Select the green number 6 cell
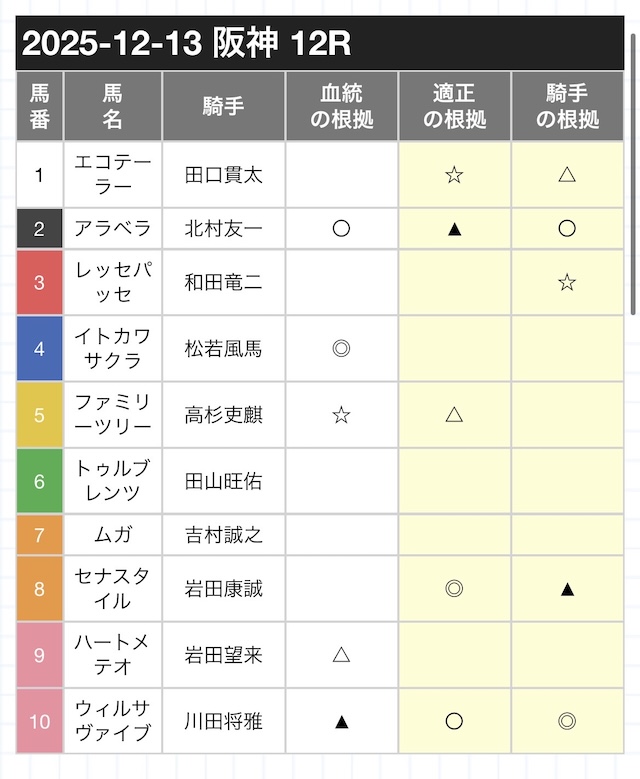Image resolution: width=640 pixels, height=779 pixels. [39, 481]
